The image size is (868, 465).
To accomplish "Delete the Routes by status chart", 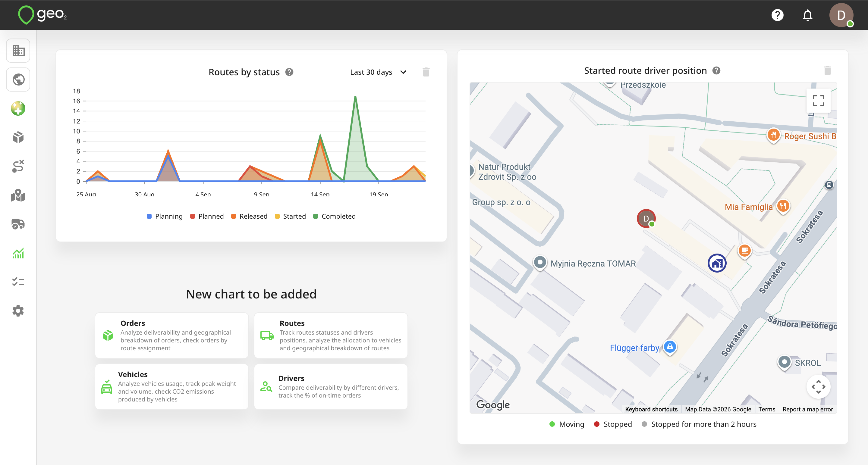I will pyautogui.click(x=426, y=72).
